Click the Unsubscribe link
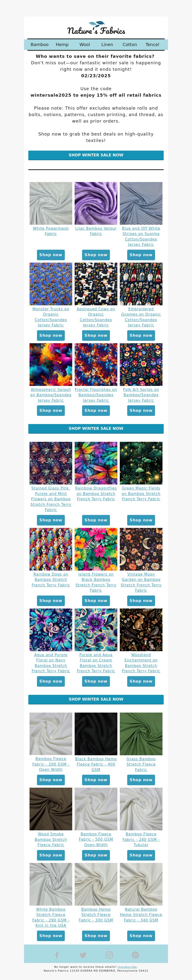192x980 pixels. tap(127, 967)
